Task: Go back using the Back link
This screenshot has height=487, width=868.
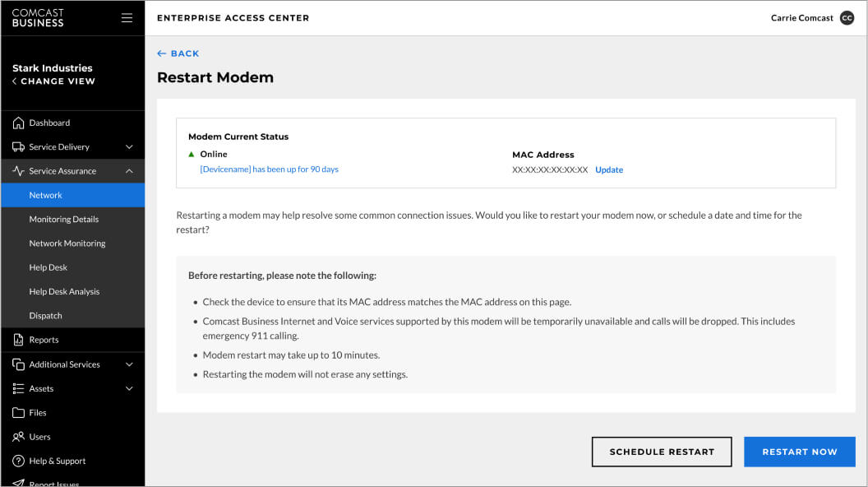Action: coord(178,53)
